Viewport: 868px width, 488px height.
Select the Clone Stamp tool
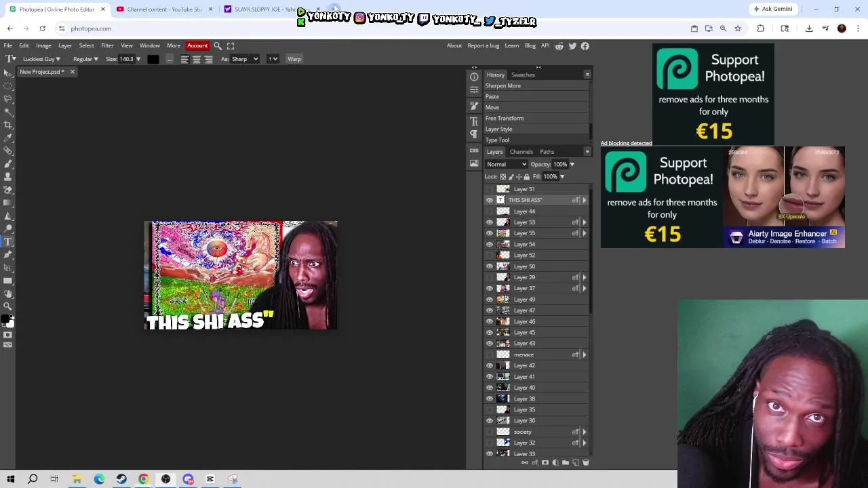click(x=7, y=177)
